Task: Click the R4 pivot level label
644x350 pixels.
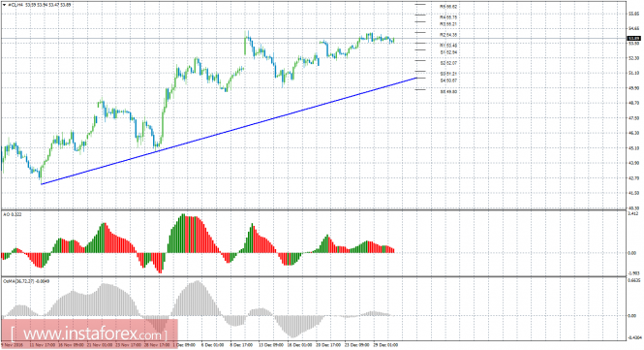Action: (x=448, y=17)
